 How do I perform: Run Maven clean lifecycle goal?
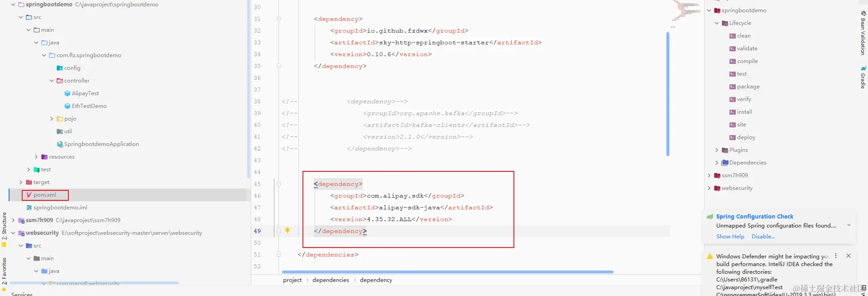pos(743,36)
